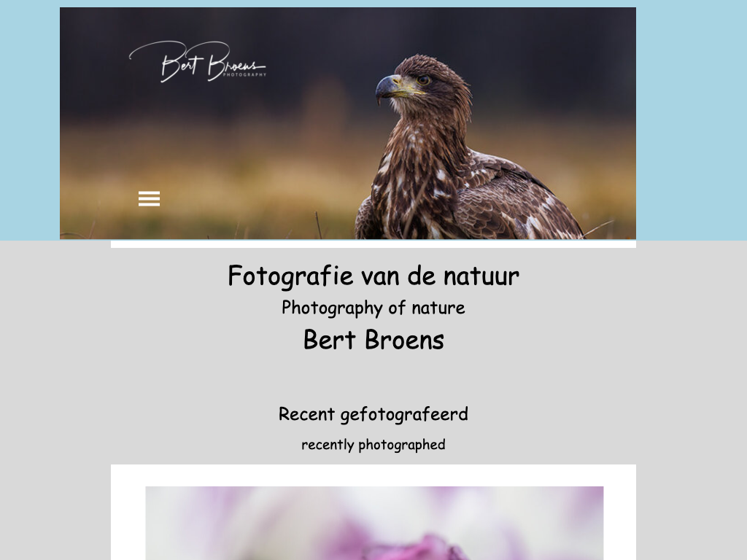Click the Bert Broens name heading
The height and width of the screenshot is (560, 747).
[x=373, y=340]
